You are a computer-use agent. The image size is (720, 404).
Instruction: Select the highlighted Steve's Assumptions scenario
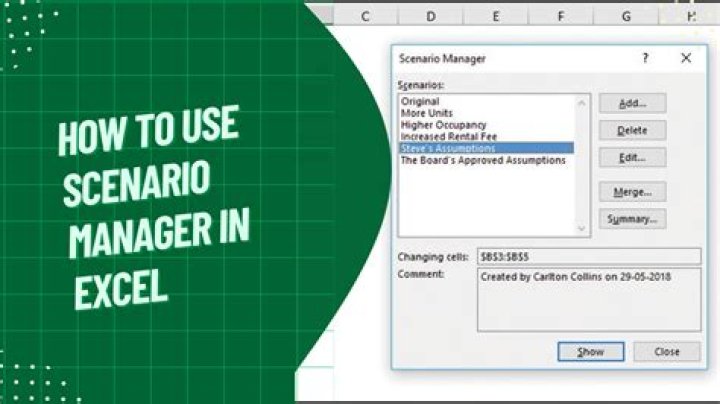pyautogui.click(x=446, y=148)
